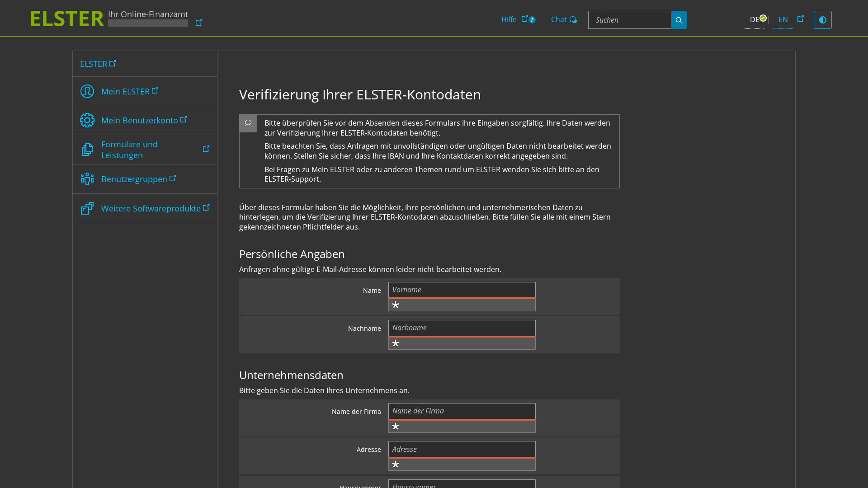868x488 pixels.
Task: Click the Name der Firma field
Action: (x=462, y=411)
